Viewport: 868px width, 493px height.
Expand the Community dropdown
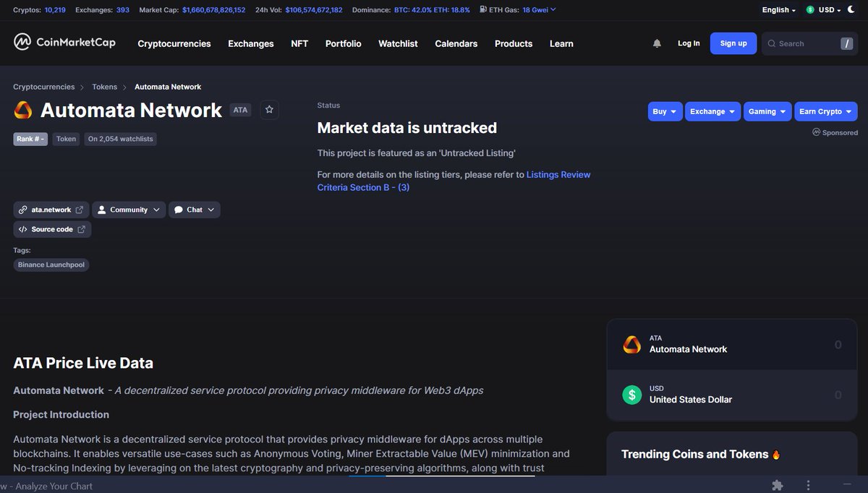coord(129,210)
